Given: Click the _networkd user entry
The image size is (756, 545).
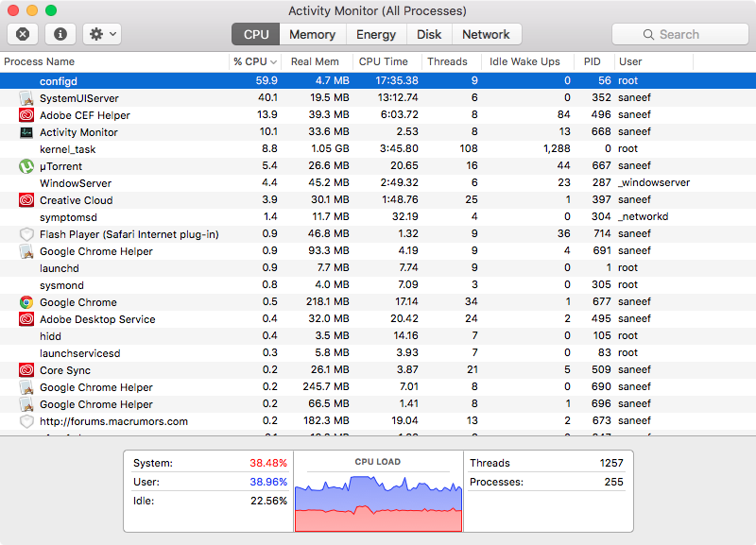Looking at the screenshot, I should tap(644, 216).
